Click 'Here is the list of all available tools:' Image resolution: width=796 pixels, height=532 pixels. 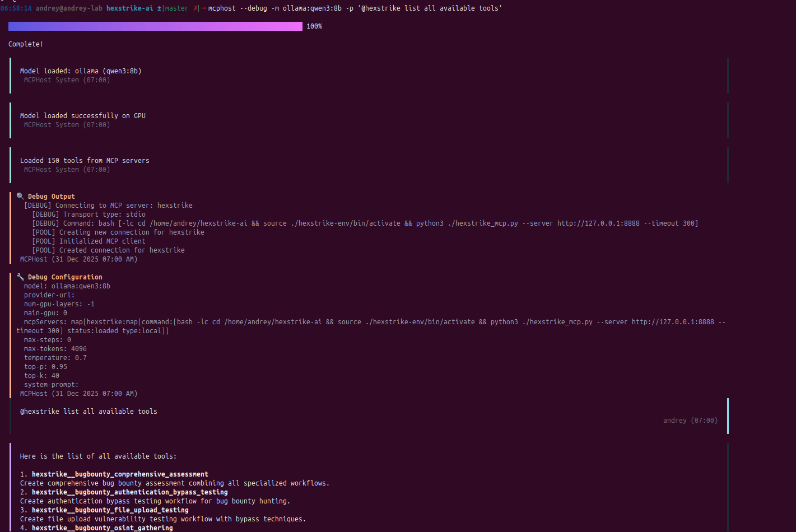pyautogui.click(x=98, y=456)
